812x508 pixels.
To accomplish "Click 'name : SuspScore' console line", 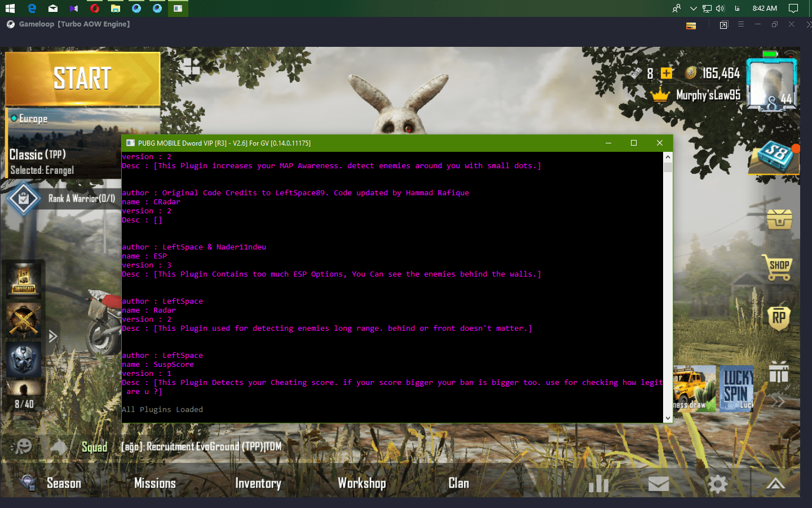I will (158, 365).
